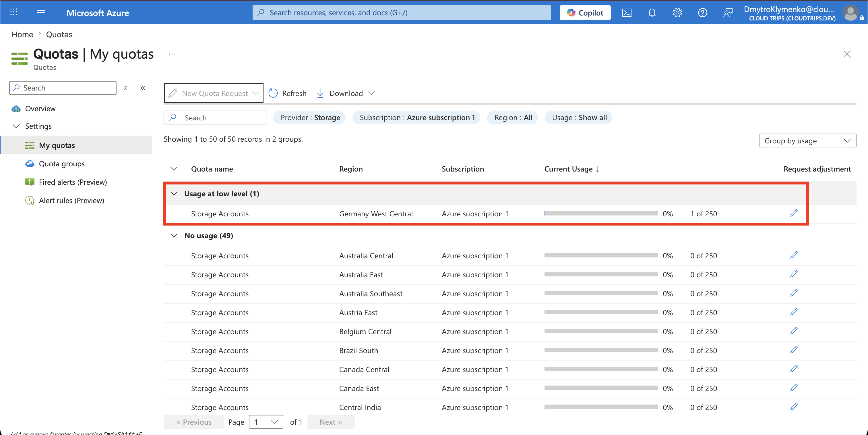Open the New Quota Request dropdown
This screenshot has width=868, height=435.
214,93
